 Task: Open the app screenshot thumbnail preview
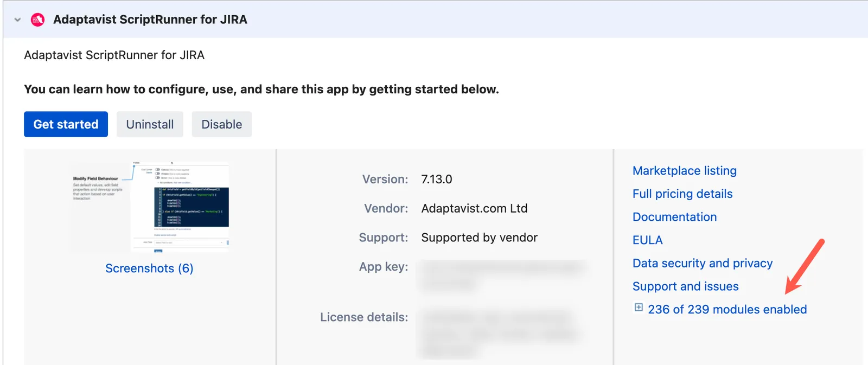pos(150,206)
